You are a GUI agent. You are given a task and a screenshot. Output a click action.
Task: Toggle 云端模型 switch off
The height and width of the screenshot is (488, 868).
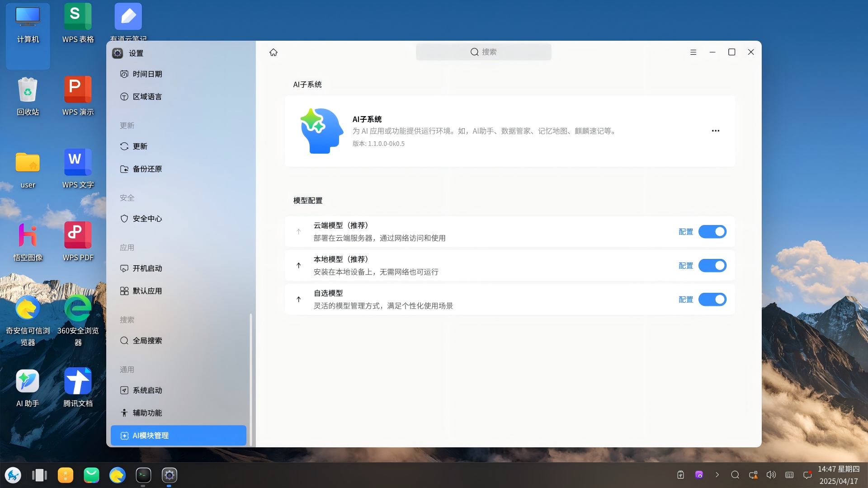point(712,232)
